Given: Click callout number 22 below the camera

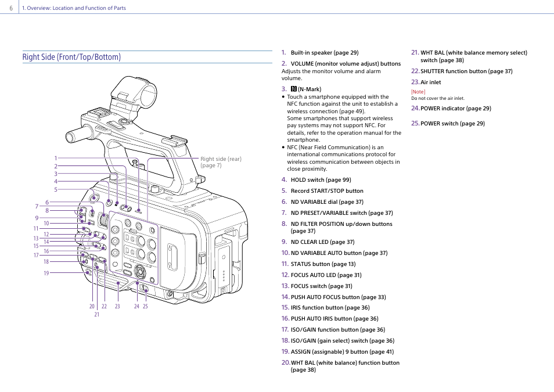Looking at the screenshot, I should pos(104,307).
